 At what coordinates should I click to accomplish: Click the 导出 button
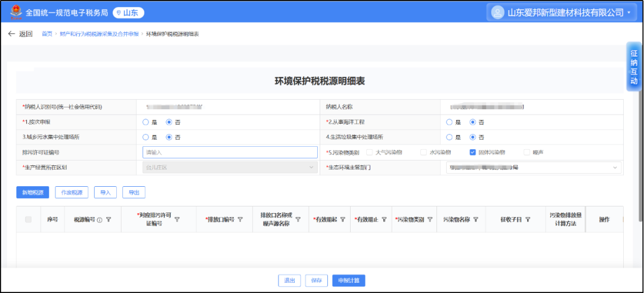pos(134,192)
